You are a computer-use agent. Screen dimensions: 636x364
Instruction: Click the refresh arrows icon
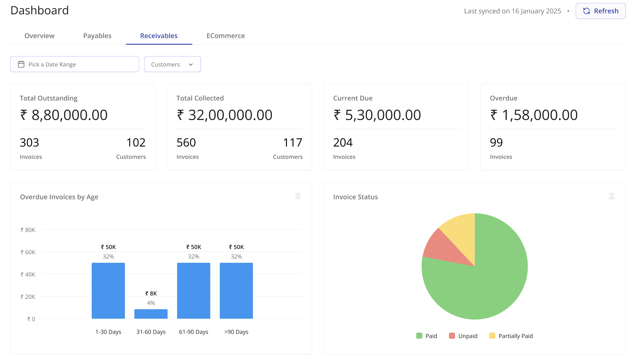(586, 11)
